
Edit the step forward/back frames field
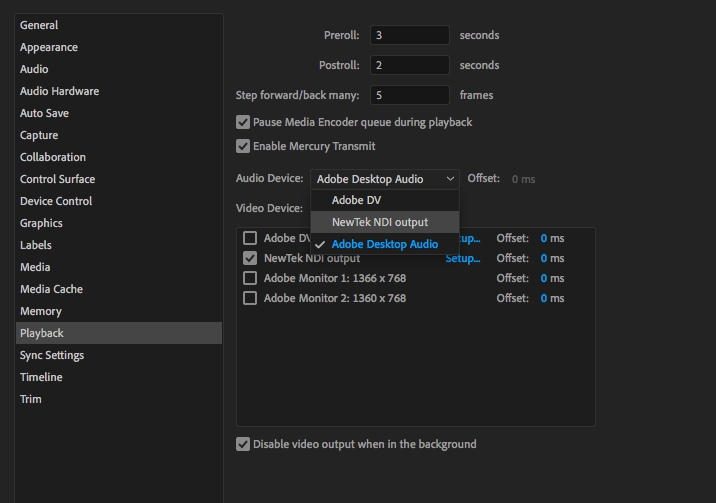tap(409, 95)
